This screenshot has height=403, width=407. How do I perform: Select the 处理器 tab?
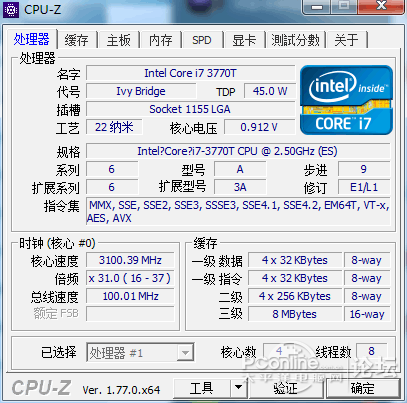tap(32, 39)
